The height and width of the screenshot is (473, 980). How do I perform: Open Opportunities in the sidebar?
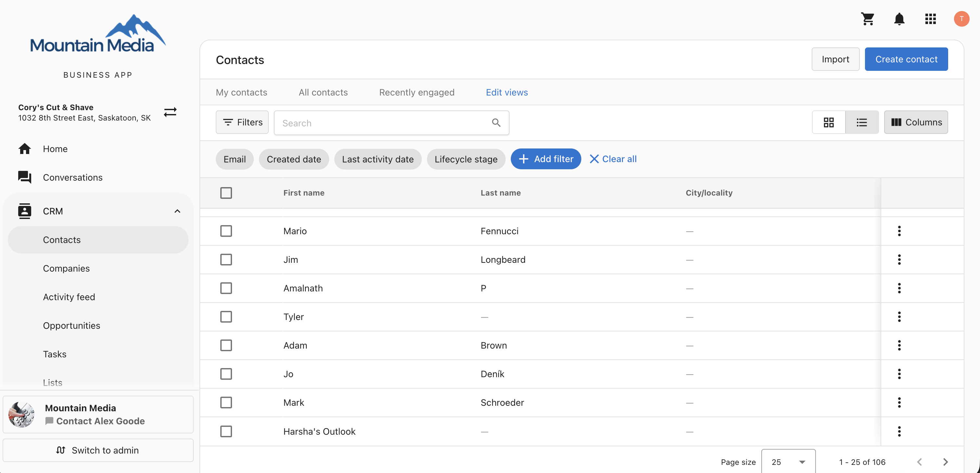tap(71, 326)
